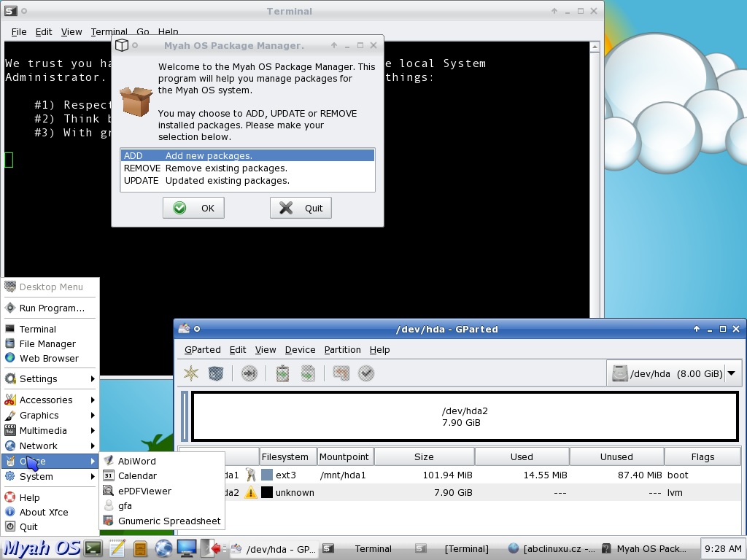Click the Myah OS logo in the panel
This screenshot has width=747, height=560.
tap(42, 548)
